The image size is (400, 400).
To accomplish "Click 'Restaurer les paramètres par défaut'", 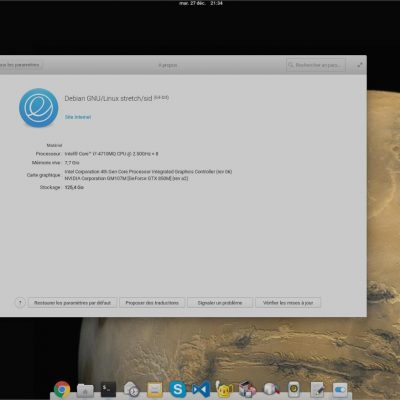I will tap(72, 303).
